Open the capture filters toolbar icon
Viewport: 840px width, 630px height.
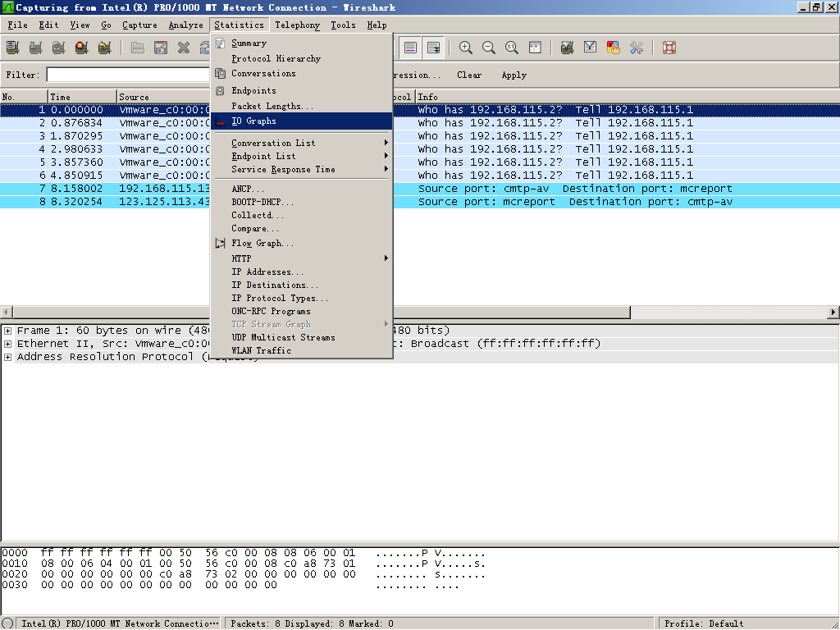coord(568,48)
